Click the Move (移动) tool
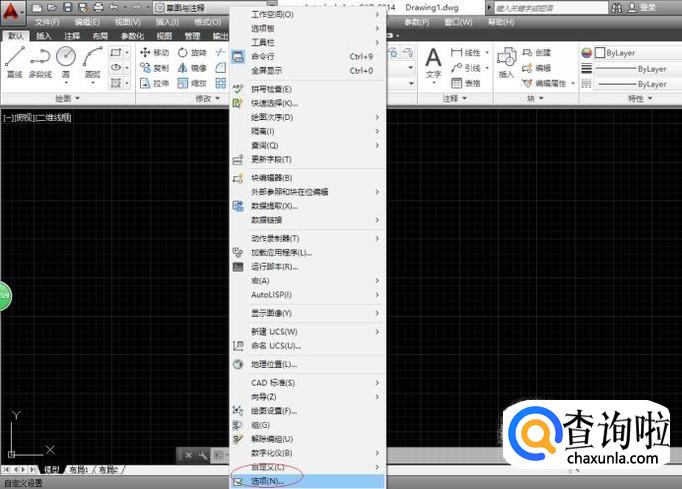Viewport: 682px width, 489px height. click(x=154, y=53)
